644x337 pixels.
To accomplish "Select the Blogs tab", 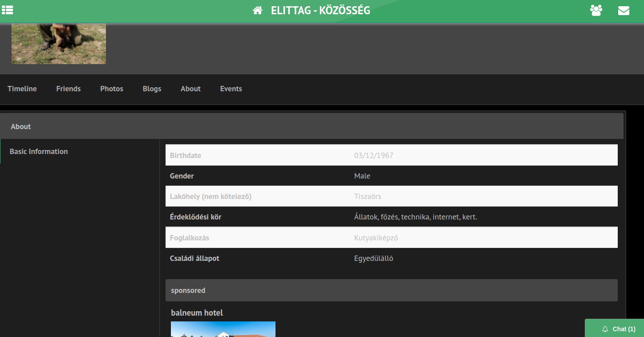I will click(152, 89).
